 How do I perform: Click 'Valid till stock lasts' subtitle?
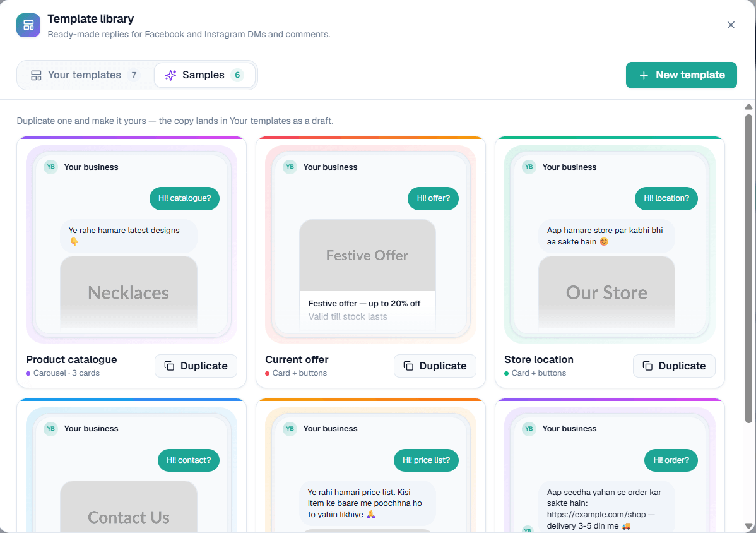(348, 316)
